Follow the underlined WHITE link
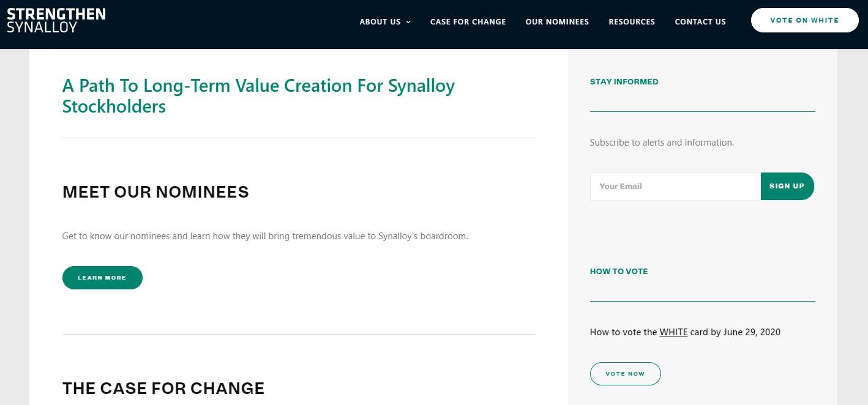The width and height of the screenshot is (868, 405). coord(673,332)
